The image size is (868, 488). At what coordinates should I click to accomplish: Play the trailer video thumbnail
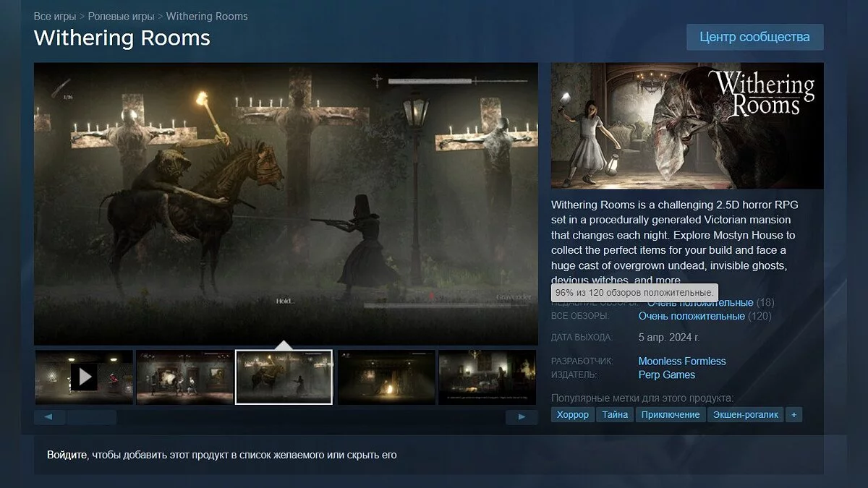pyautogui.click(x=84, y=377)
